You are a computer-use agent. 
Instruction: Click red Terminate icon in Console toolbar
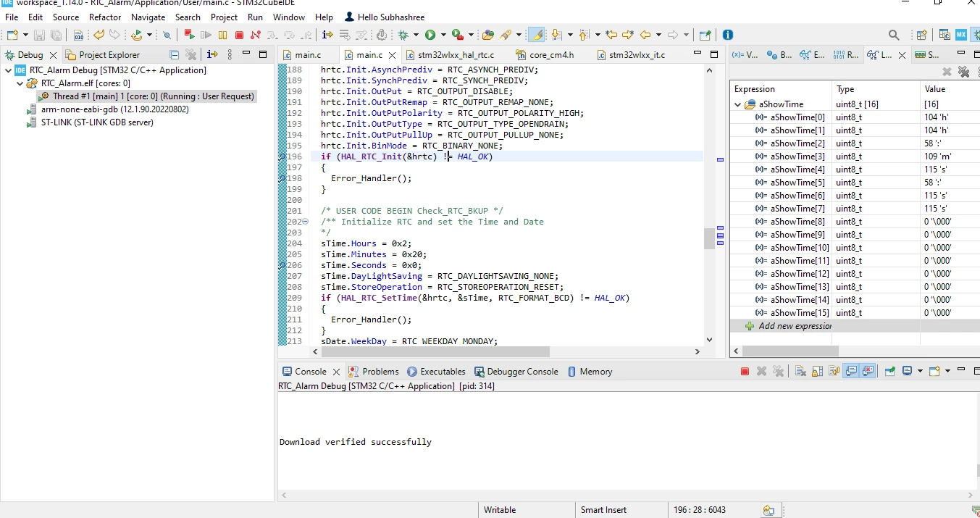[x=745, y=371]
